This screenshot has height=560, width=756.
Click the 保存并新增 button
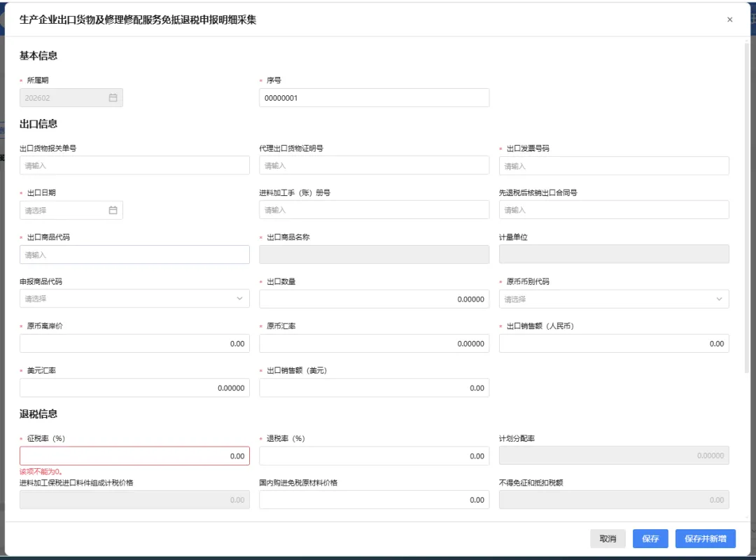click(x=705, y=538)
